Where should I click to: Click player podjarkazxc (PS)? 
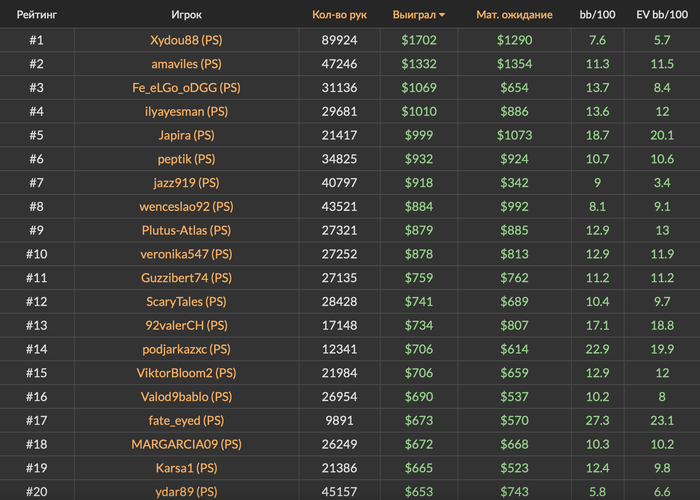(186, 349)
